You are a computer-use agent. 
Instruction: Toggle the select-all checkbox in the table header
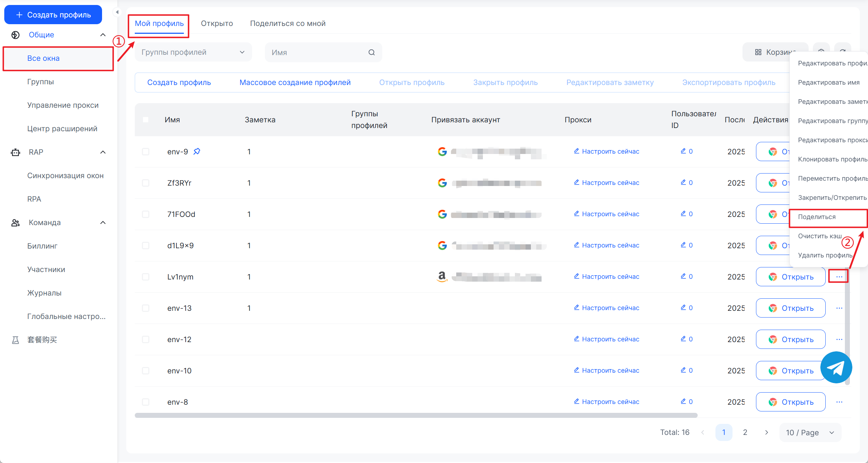click(145, 120)
